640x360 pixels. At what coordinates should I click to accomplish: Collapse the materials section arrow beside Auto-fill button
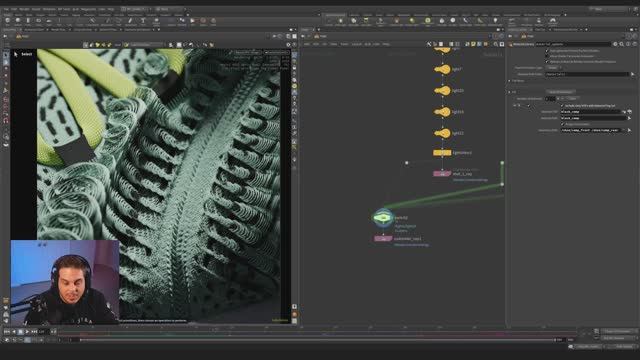[x=509, y=92]
